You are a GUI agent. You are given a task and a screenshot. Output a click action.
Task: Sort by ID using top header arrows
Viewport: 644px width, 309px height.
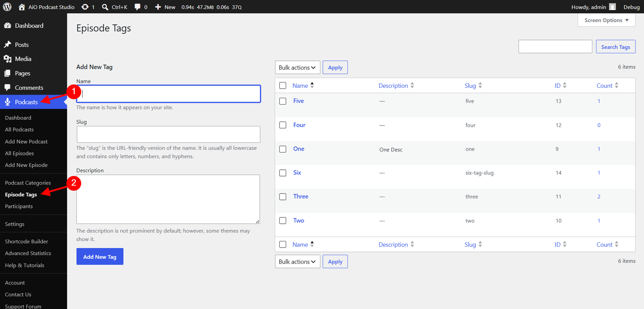click(565, 85)
